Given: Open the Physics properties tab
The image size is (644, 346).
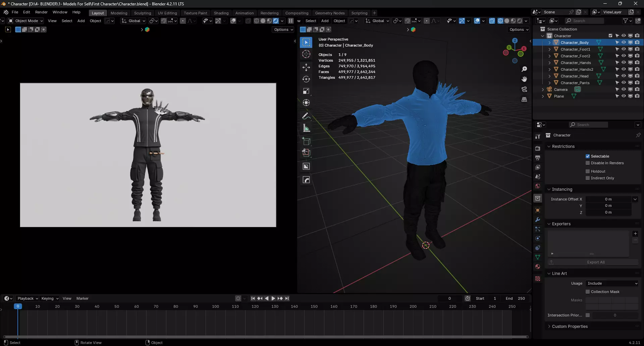Looking at the screenshot, I should [x=538, y=238].
